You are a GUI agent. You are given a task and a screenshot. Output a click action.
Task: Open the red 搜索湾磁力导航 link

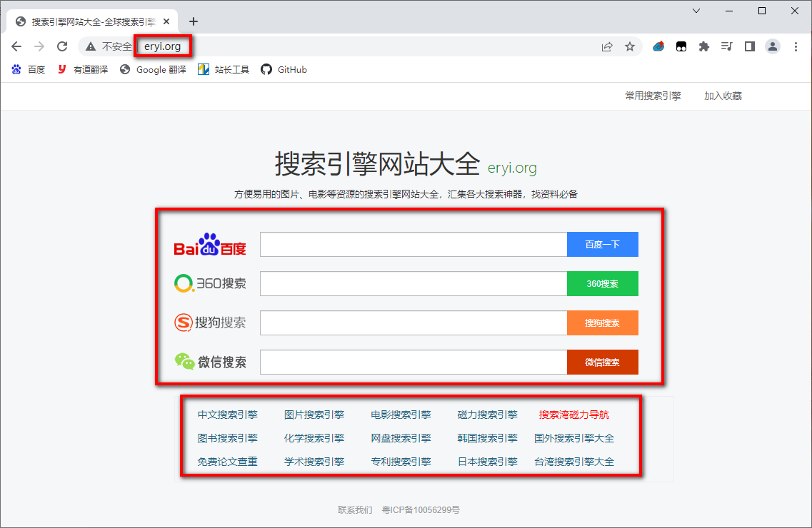573,415
